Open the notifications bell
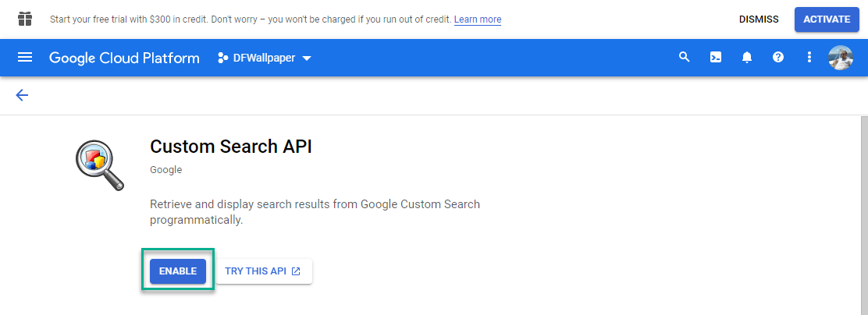The height and width of the screenshot is (315, 868). pos(747,57)
